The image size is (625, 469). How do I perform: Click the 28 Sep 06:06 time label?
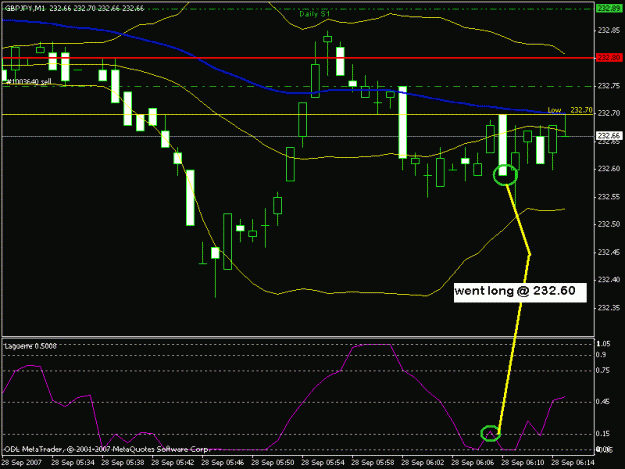tap(473, 463)
